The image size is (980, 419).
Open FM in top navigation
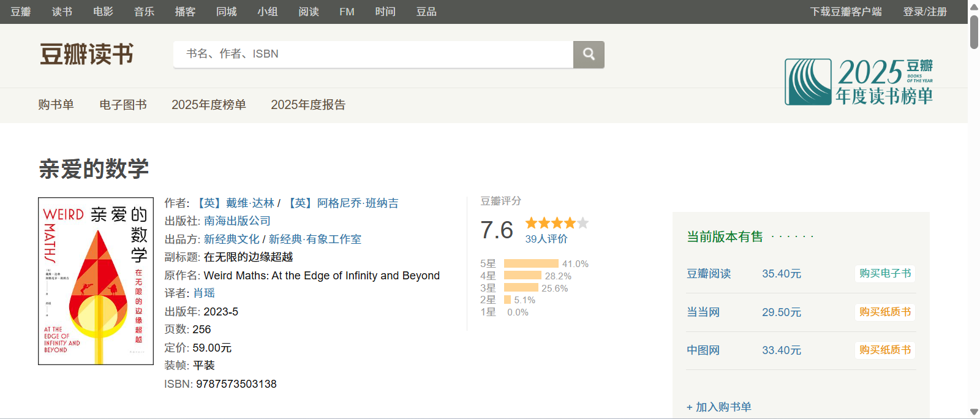point(347,12)
